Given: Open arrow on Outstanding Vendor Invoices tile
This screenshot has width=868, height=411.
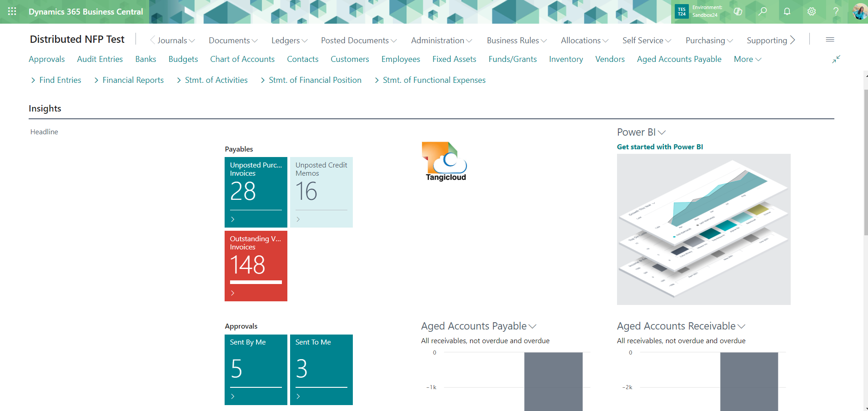Looking at the screenshot, I should [233, 293].
